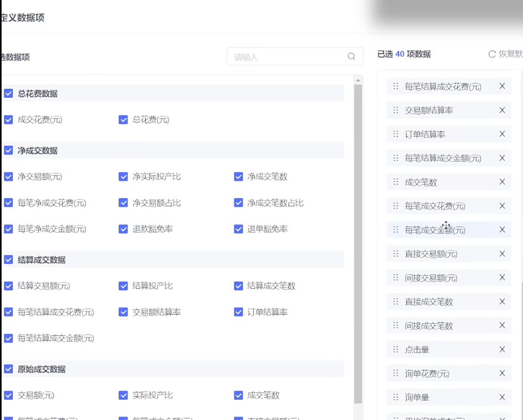Click drag handle of 每笔结算成交花费(元) item
The image size is (523, 420).
pos(395,86)
